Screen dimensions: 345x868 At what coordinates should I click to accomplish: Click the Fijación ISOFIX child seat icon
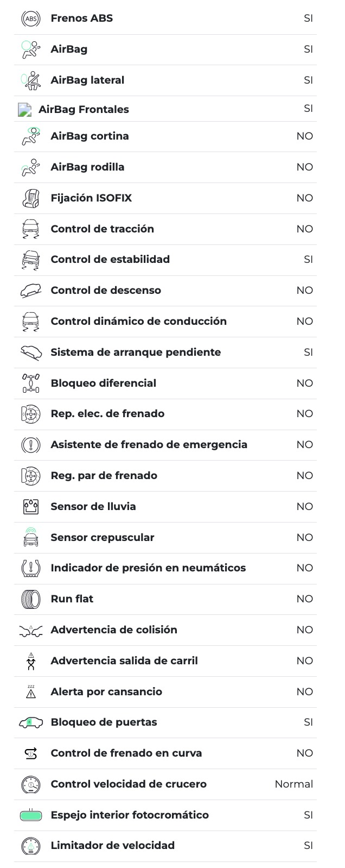pos(30,198)
